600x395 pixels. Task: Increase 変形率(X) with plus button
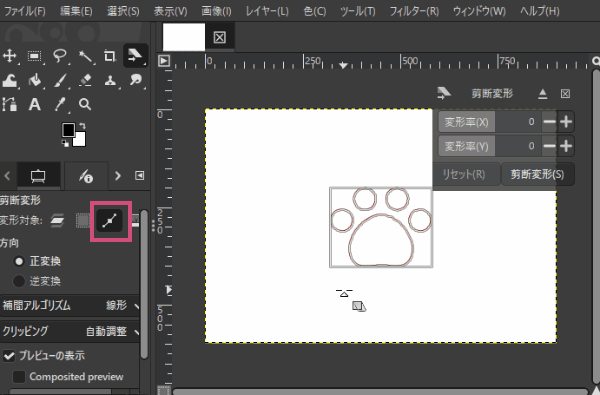point(566,122)
